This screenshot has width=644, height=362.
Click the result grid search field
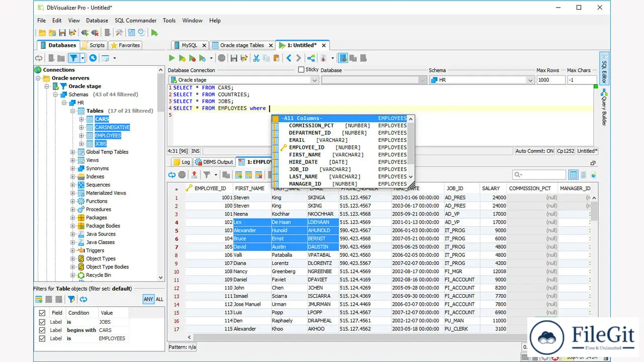539,175
